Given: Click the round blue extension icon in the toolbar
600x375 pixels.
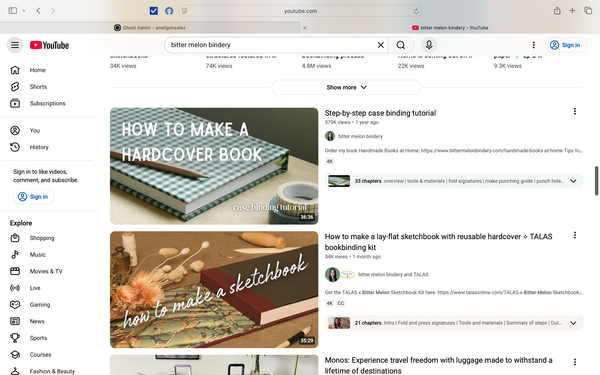Looking at the screenshot, I should pyautogui.click(x=169, y=11).
